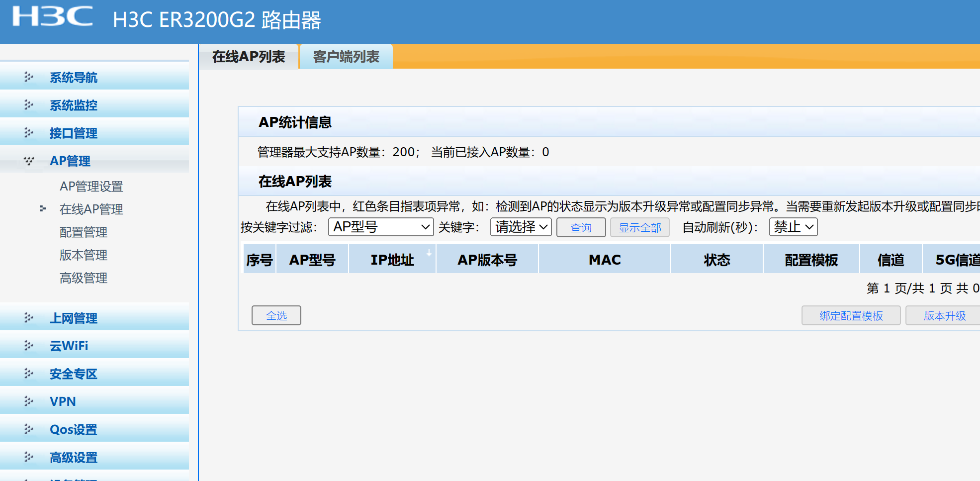Viewport: 980px width, 481px height.
Task: Click the 在线AP列表 section heading above the table
Action: pyautogui.click(x=295, y=181)
